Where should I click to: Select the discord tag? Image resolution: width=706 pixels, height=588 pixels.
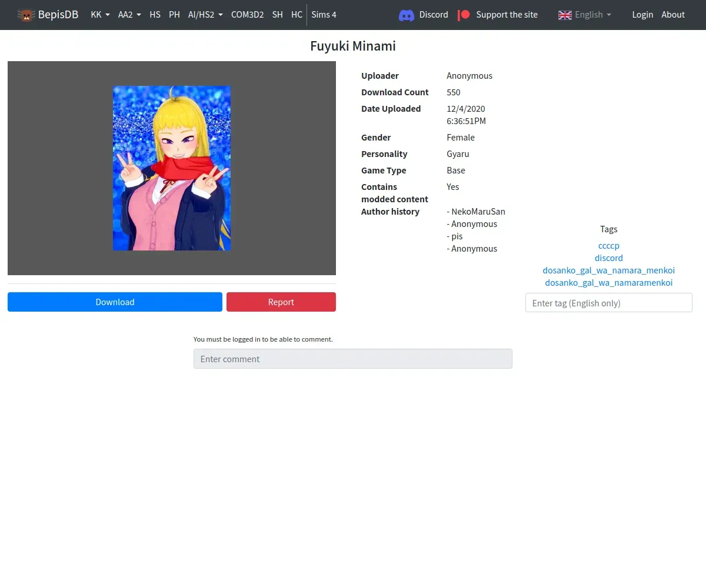coord(609,258)
